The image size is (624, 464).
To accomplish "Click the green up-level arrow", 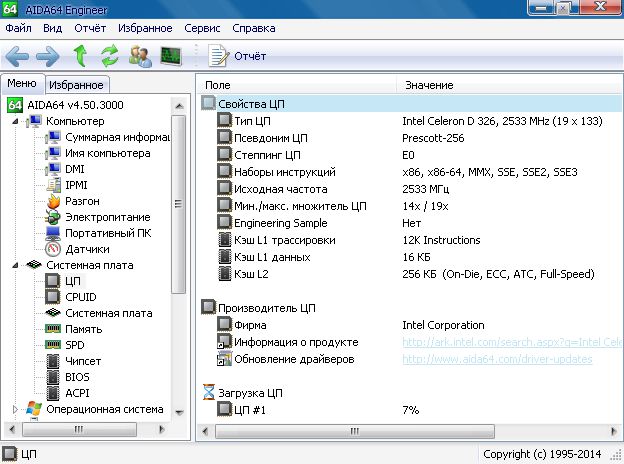I will [x=81, y=55].
